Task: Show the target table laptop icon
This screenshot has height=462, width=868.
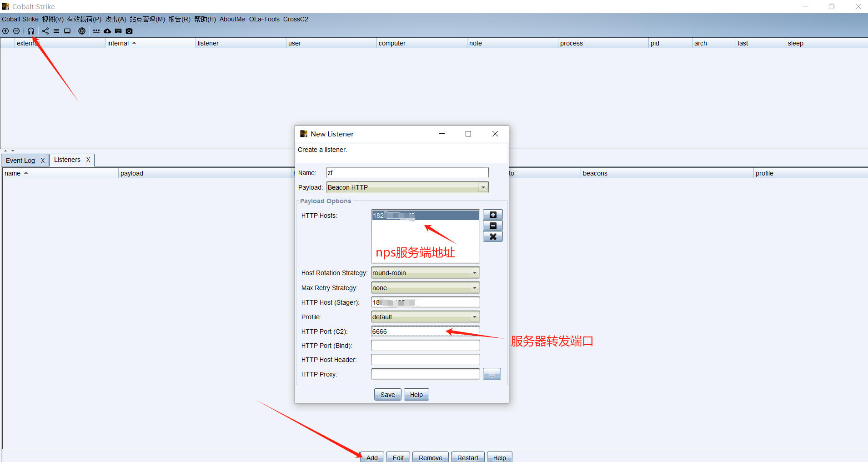Action: click(x=67, y=31)
